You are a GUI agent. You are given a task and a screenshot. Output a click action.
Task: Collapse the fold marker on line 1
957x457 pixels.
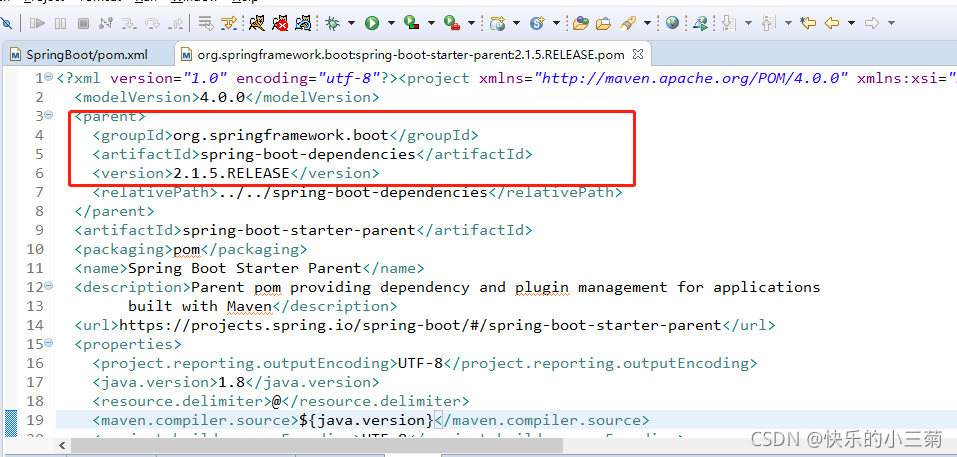[49, 77]
